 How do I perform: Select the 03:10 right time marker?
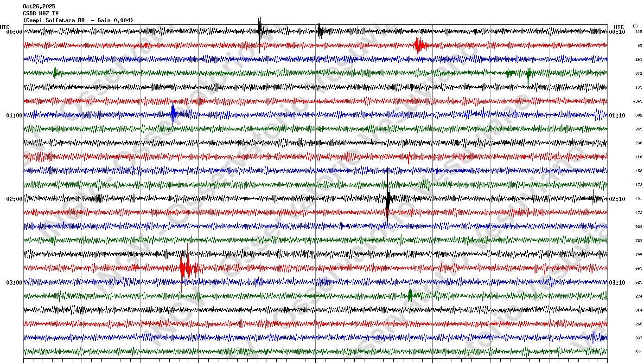click(617, 282)
